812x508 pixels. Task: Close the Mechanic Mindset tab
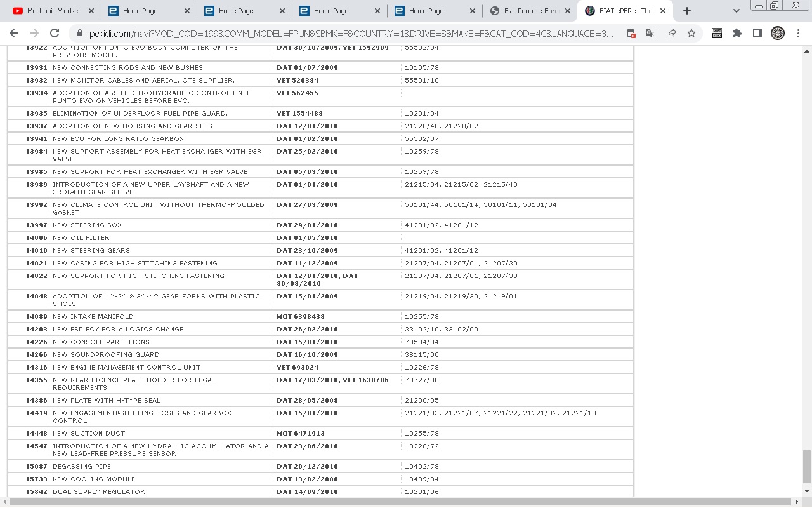click(91, 11)
